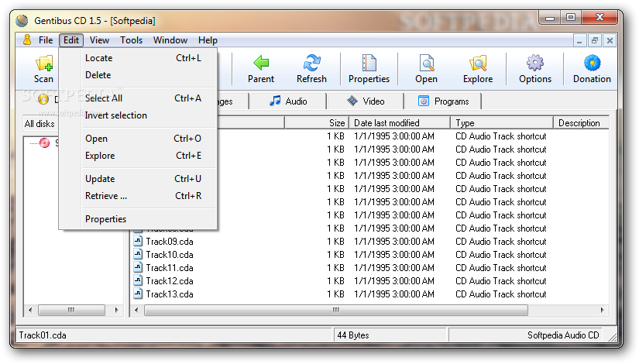Close the inner Softpedia child window
The height and width of the screenshot is (364, 639).
pos(610,40)
